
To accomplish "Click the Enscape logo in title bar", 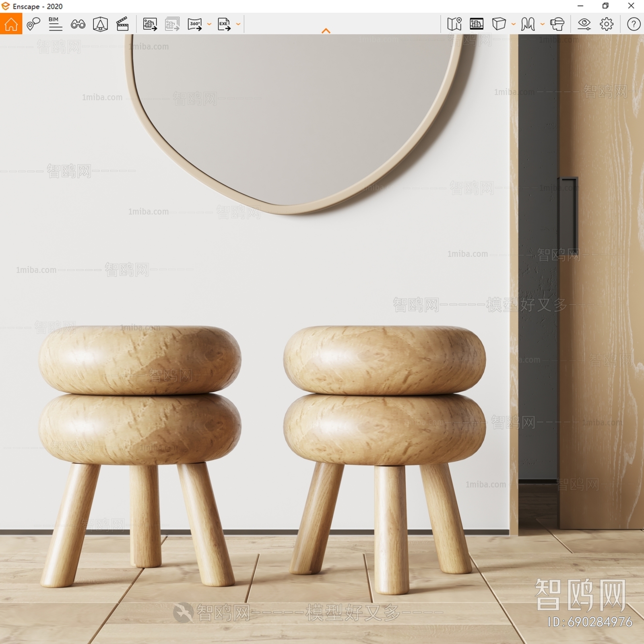I will [5, 6].
